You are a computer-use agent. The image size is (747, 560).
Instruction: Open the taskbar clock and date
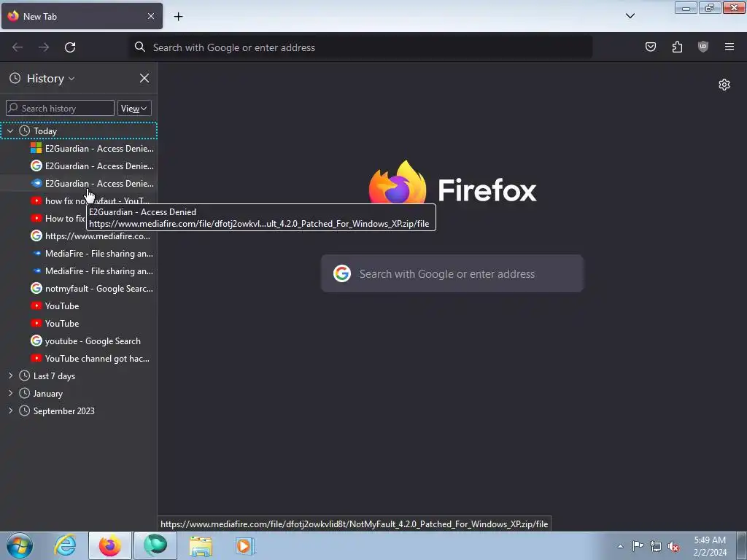[710, 546]
